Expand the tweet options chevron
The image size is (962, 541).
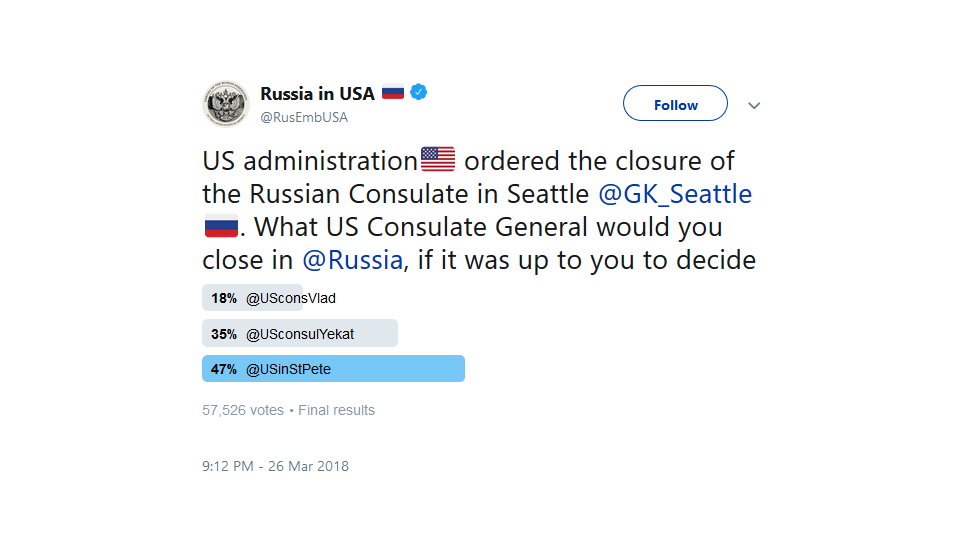click(x=754, y=105)
